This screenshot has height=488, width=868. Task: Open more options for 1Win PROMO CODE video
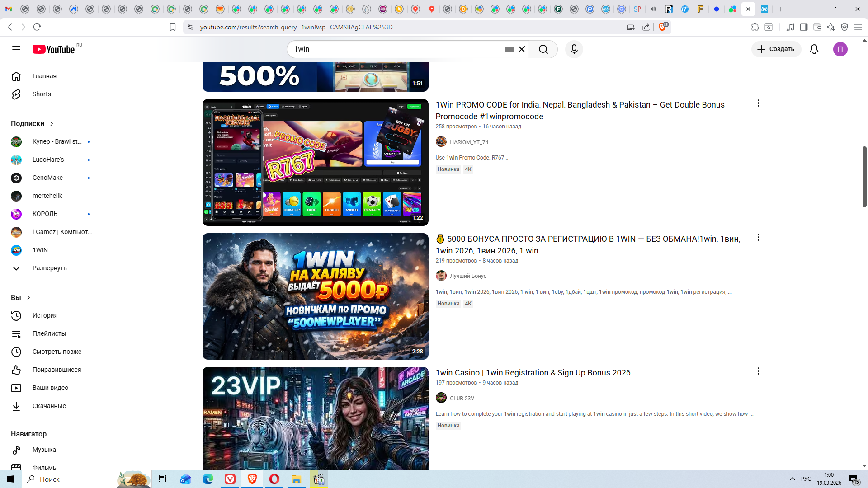click(x=758, y=103)
